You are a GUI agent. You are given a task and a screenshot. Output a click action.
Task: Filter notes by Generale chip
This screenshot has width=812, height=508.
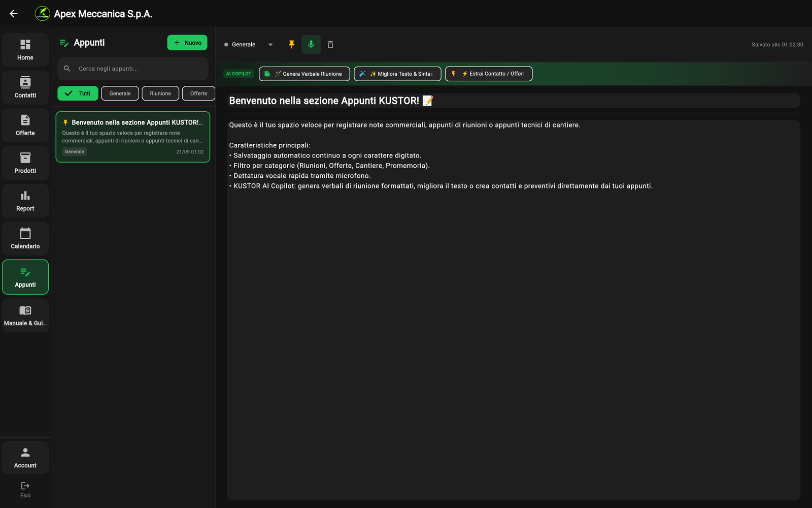120,93
